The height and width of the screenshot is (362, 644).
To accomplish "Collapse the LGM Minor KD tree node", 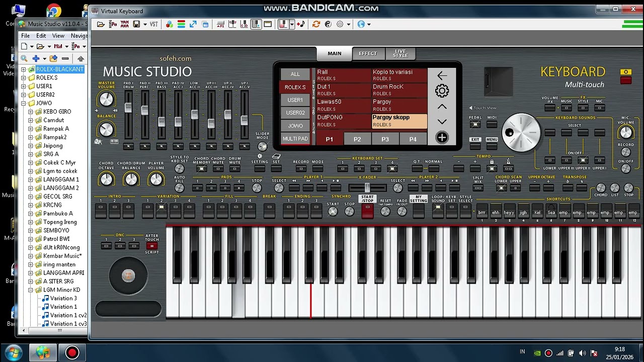I will click(x=30, y=290).
